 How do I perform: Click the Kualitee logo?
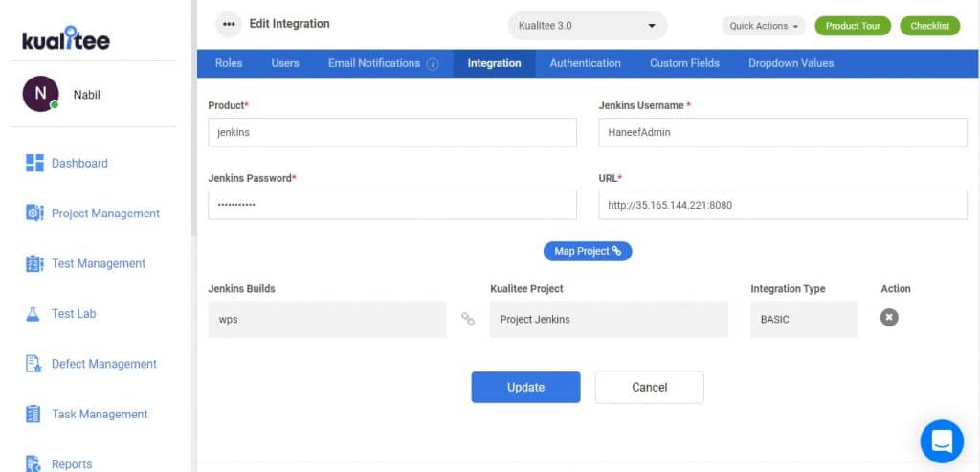(66, 38)
